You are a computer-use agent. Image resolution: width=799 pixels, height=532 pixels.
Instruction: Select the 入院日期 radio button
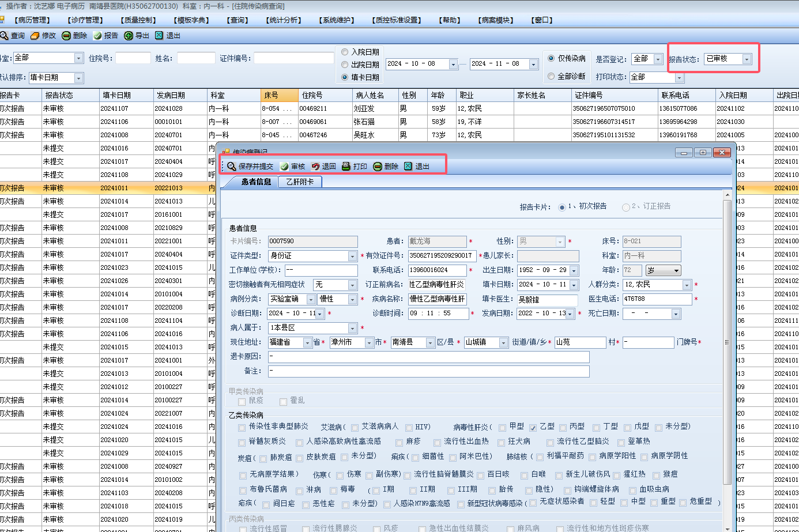click(x=345, y=52)
